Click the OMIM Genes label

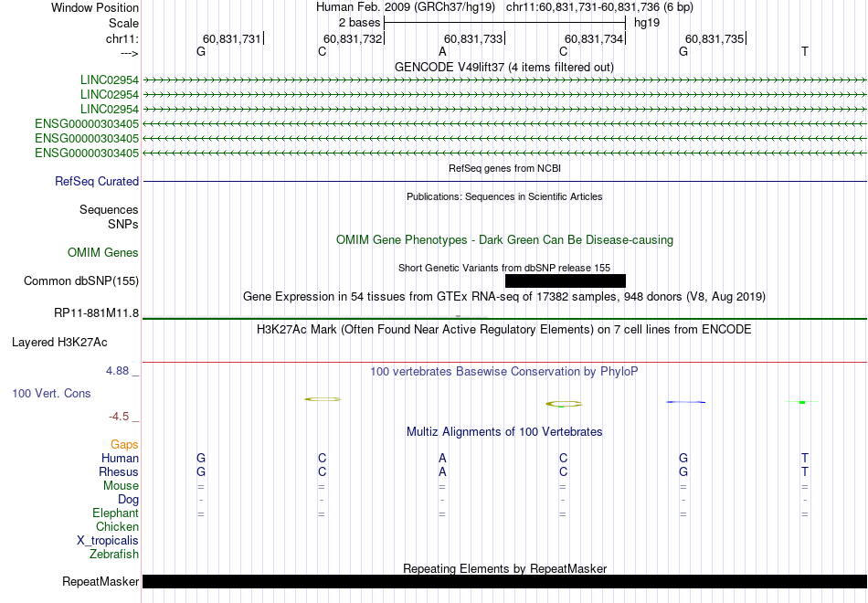pos(102,252)
